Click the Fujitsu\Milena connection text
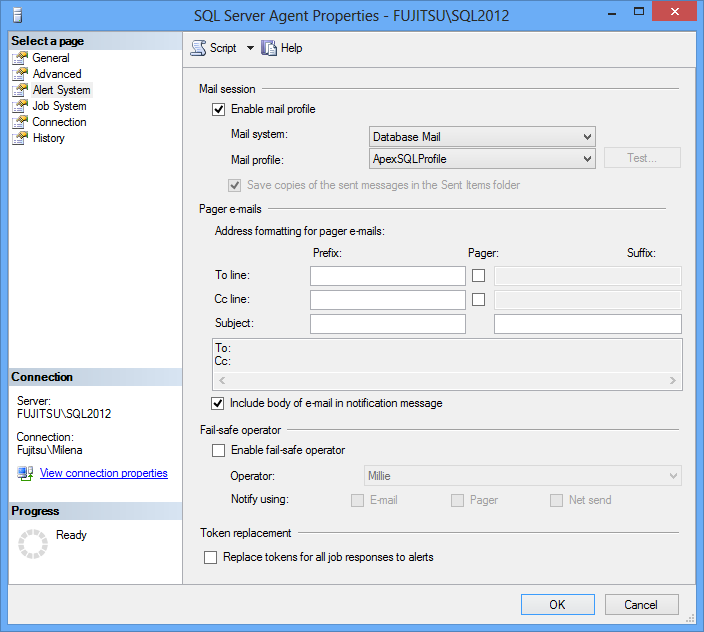This screenshot has height=632, width=704. pyautogui.click(x=49, y=450)
